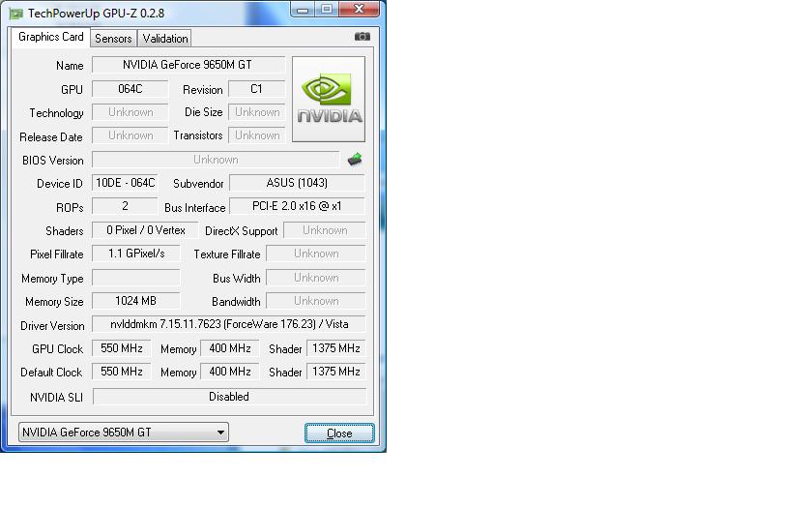Click the 'DirectX Support' label
This screenshot has width=812, height=508.
coord(242,231)
